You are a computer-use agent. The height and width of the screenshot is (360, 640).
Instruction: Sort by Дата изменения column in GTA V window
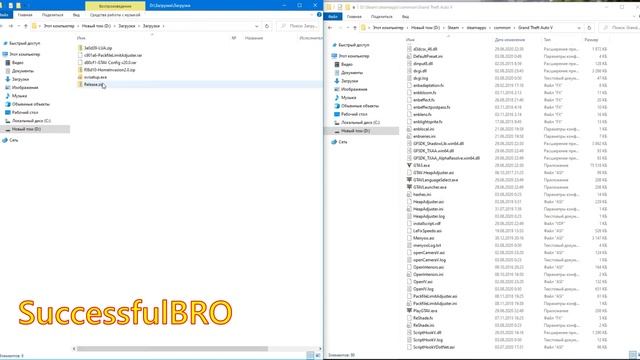(x=510, y=40)
